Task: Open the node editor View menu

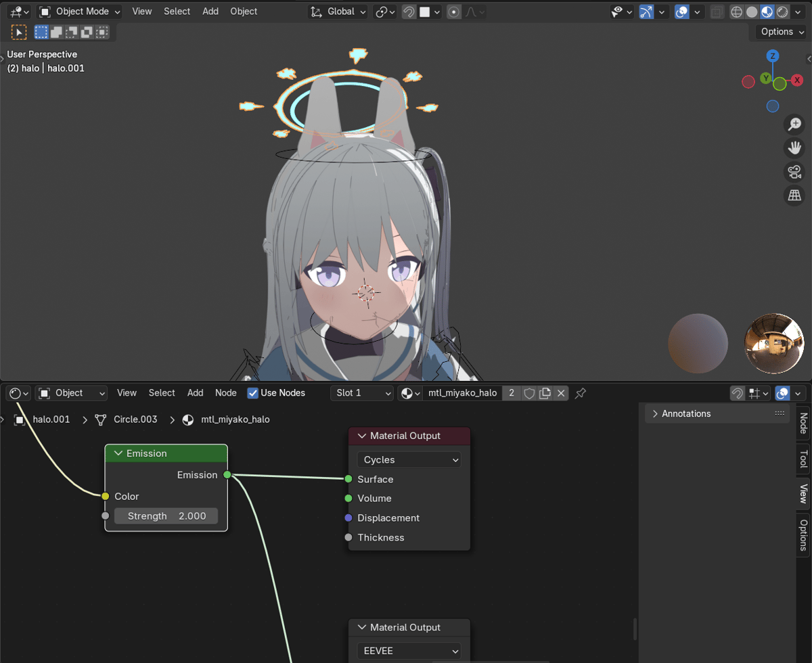Action: click(x=127, y=393)
